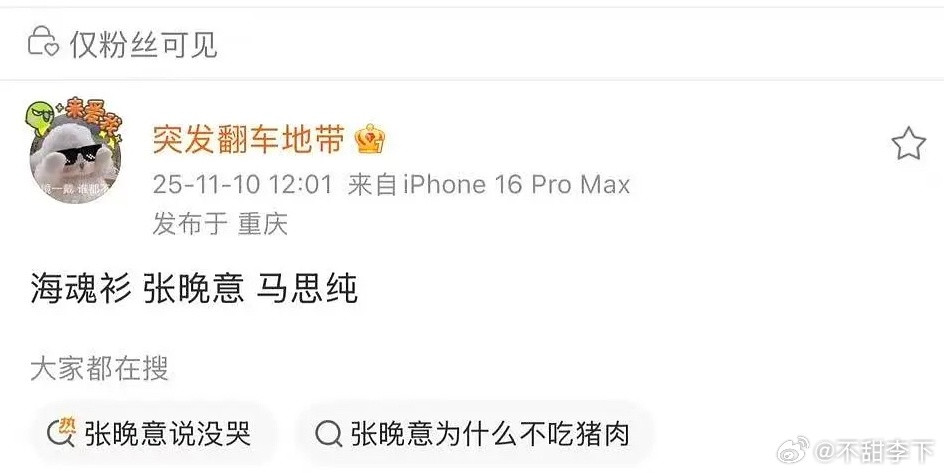The image size is (944, 473).
Task: Click the gold crown VIP icon
Action: [370, 140]
